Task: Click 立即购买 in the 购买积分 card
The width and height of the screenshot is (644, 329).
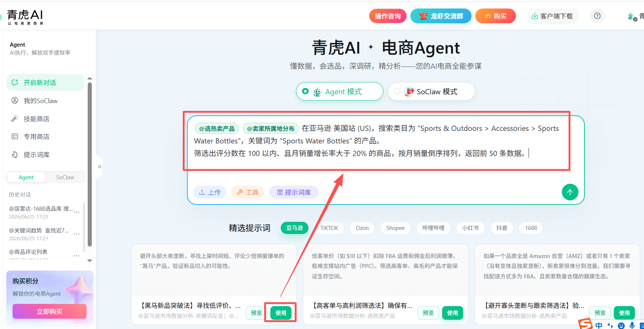Action: 50,311
